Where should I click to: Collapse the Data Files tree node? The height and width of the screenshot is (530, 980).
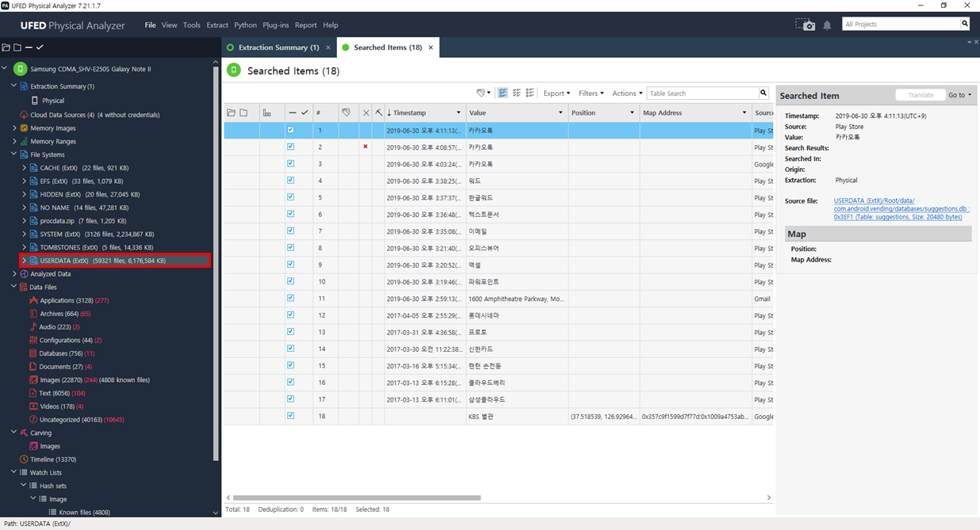pos(14,287)
